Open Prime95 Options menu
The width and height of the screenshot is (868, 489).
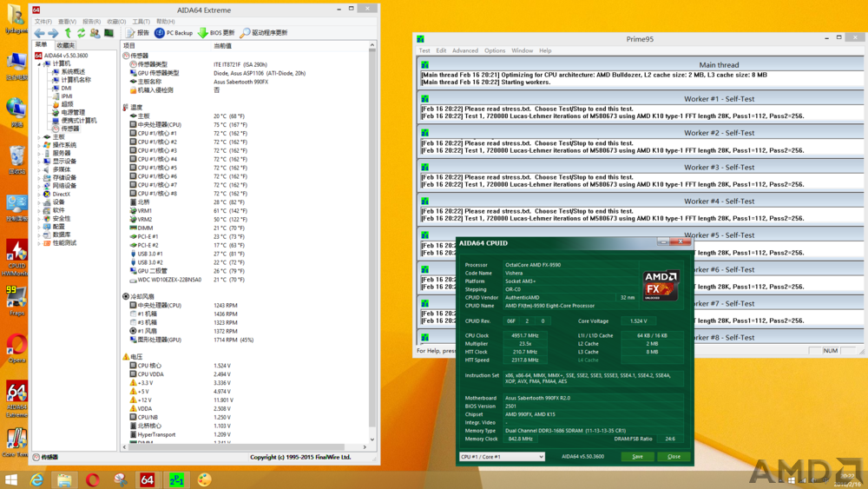point(495,50)
